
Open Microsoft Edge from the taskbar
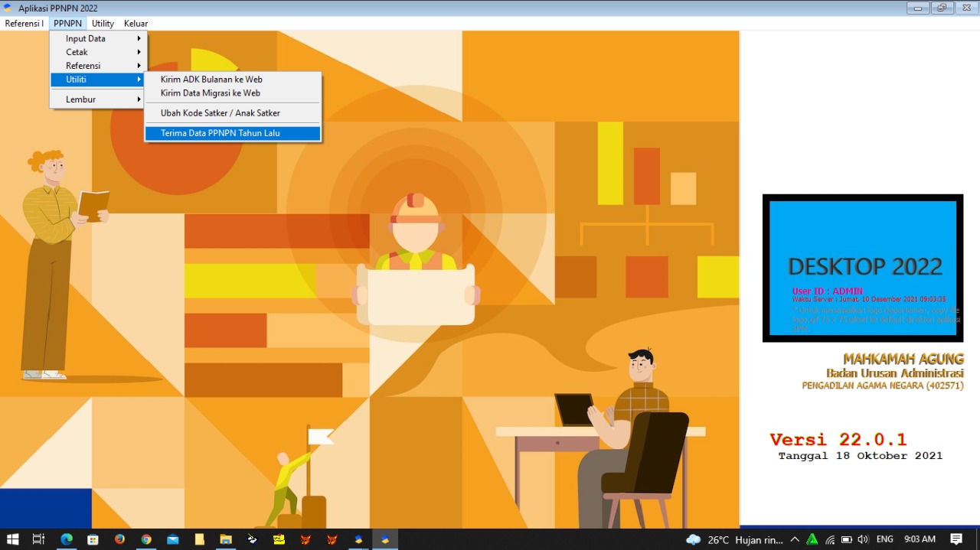[66, 539]
